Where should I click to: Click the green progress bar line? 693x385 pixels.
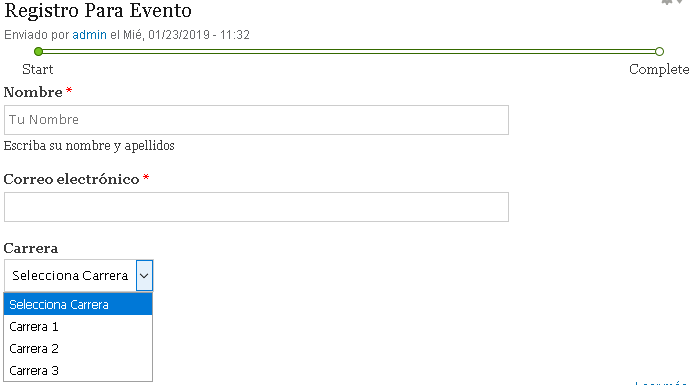(349, 52)
